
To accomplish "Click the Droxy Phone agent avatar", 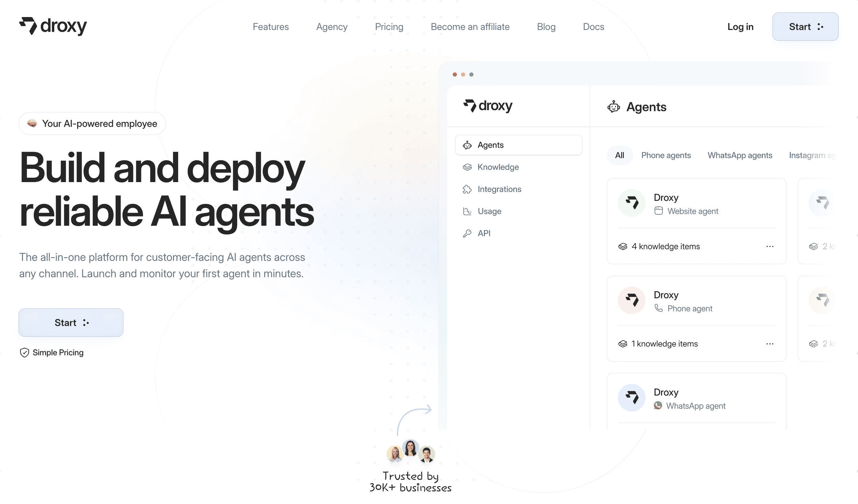I will (x=632, y=300).
